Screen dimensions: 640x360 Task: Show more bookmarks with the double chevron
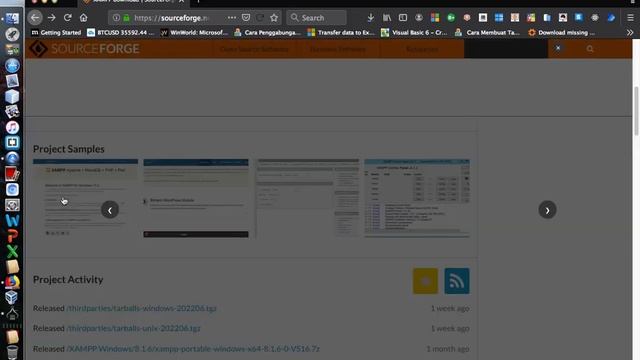coord(630,32)
